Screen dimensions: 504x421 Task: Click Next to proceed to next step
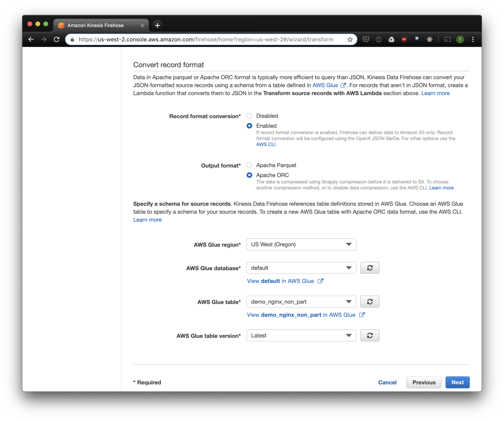(458, 382)
